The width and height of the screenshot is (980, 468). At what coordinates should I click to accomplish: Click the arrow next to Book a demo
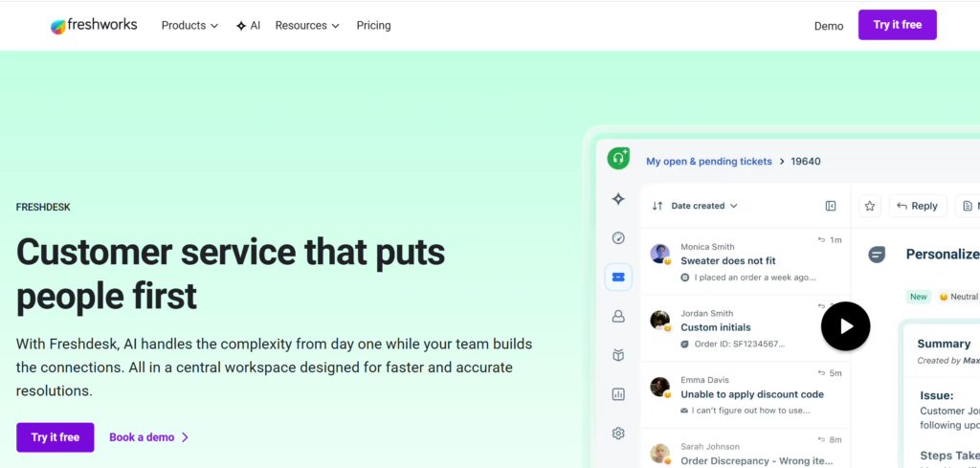point(185,437)
